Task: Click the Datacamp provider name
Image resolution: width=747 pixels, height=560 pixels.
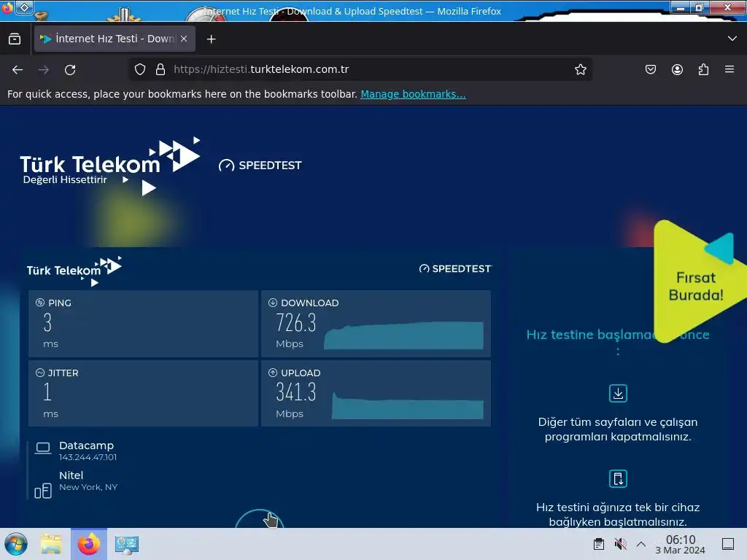Action: click(86, 446)
